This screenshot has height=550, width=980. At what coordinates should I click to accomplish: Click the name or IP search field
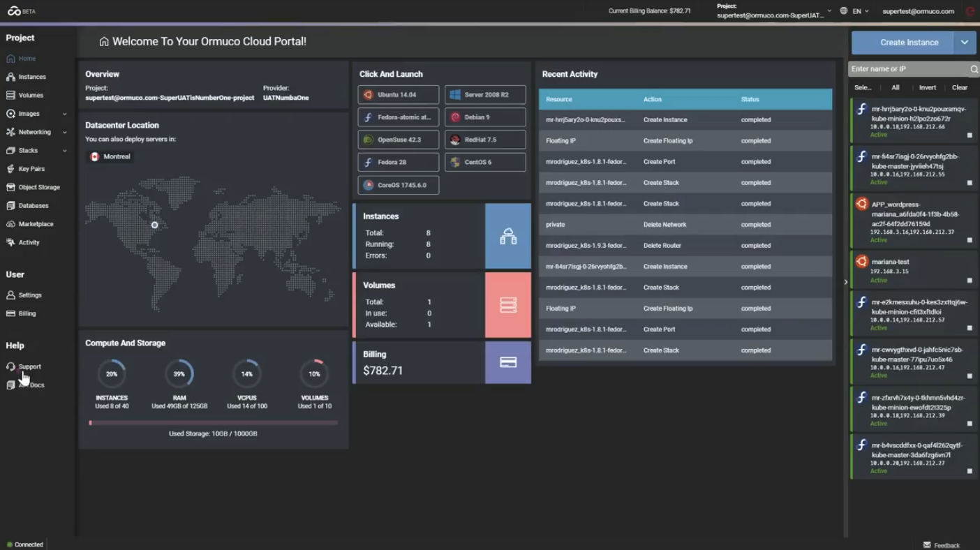(x=908, y=69)
